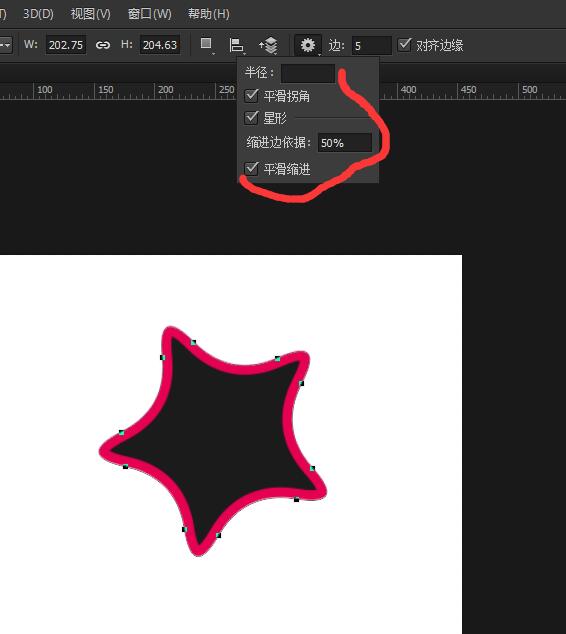Screen dimensions: 566x634
Task: Open the path operations square icon
Action: click(207, 44)
